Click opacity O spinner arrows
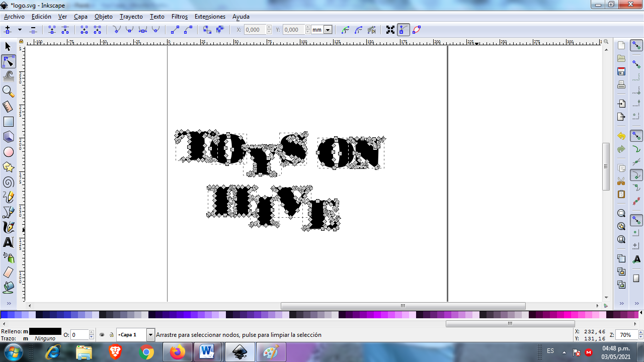This screenshot has width=644, height=362. (x=92, y=335)
